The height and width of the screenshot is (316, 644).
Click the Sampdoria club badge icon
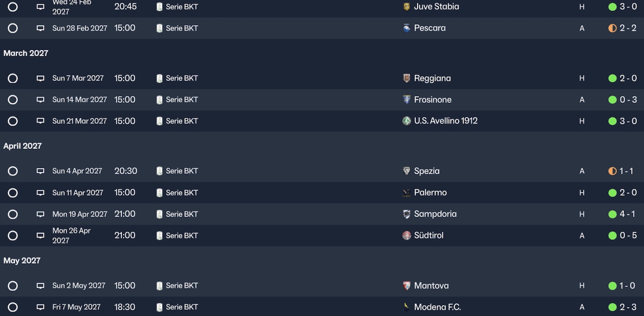(x=406, y=214)
